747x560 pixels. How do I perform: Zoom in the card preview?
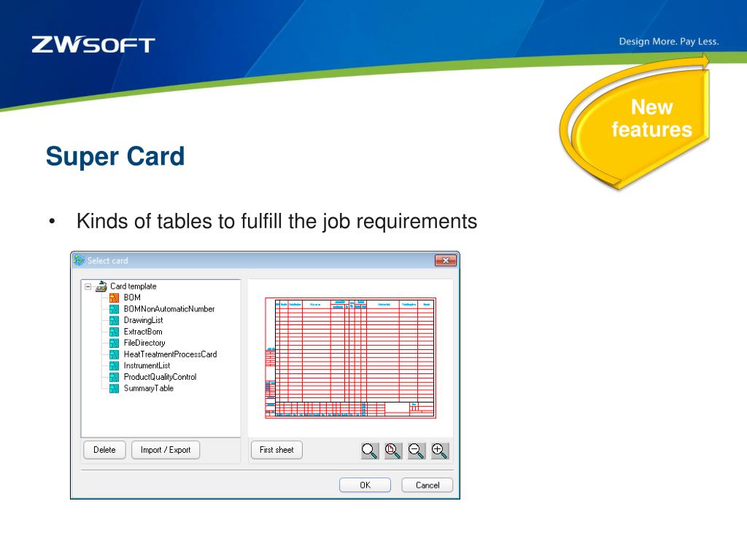click(x=439, y=451)
